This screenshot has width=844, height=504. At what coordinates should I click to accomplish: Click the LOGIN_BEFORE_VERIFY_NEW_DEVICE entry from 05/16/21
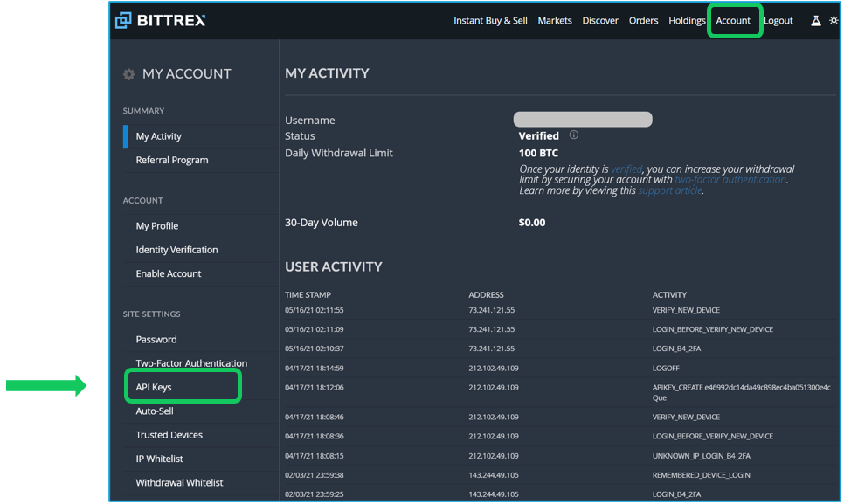(713, 329)
